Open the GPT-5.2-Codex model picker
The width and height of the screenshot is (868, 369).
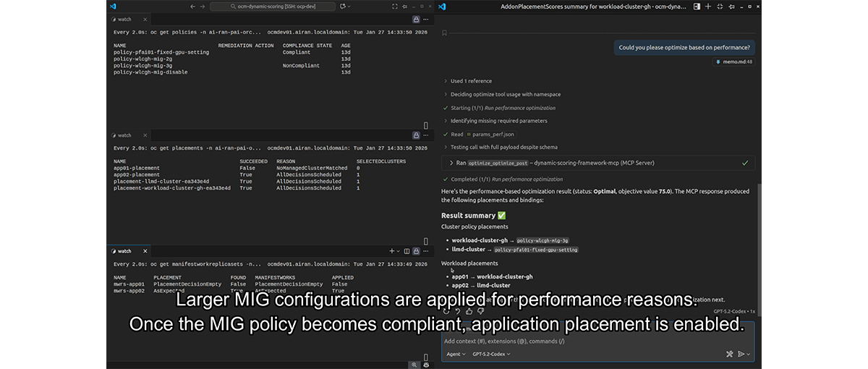coord(491,354)
